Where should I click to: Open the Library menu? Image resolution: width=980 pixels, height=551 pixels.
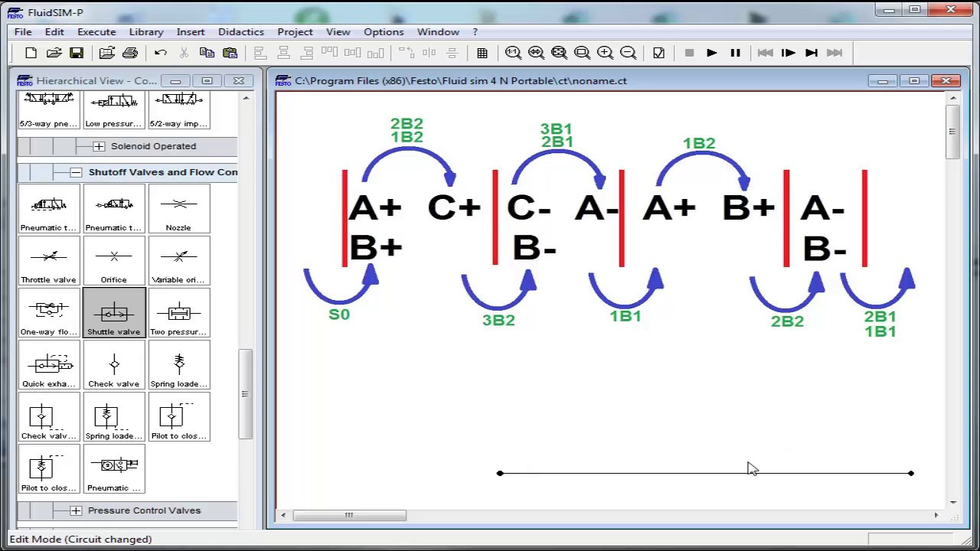point(146,31)
